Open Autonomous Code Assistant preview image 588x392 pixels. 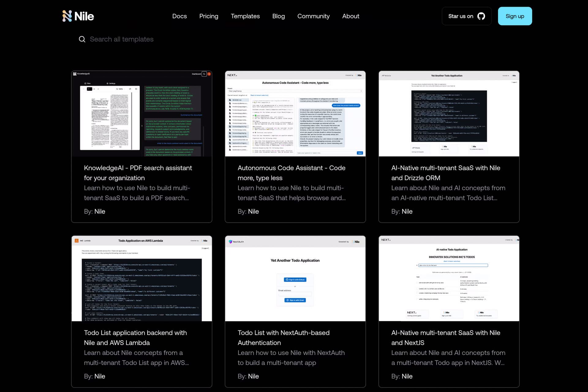295,114
